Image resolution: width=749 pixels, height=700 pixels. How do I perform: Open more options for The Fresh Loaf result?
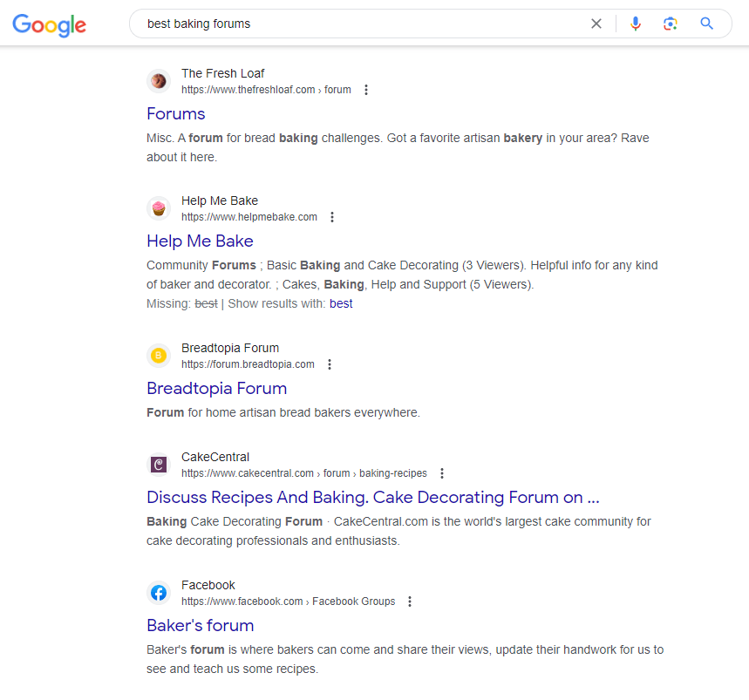pyautogui.click(x=366, y=90)
